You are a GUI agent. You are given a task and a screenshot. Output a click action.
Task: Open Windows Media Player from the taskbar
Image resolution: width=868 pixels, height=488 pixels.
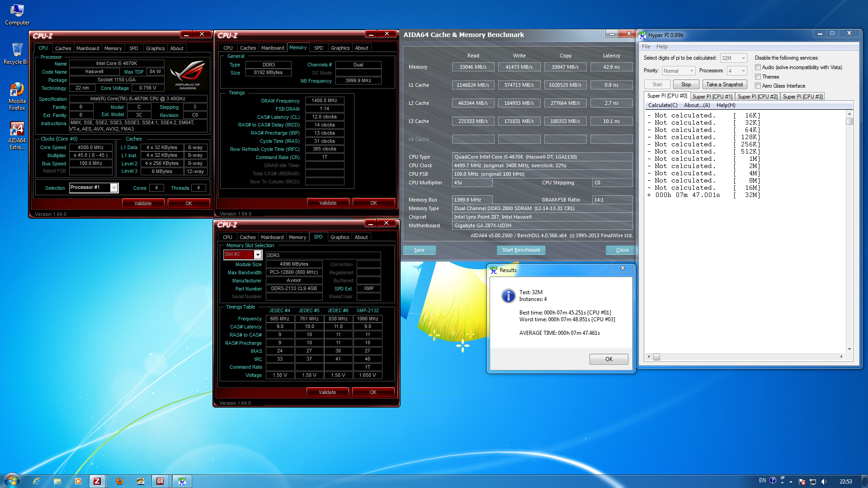pyautogui.click(x=78, y=481)
